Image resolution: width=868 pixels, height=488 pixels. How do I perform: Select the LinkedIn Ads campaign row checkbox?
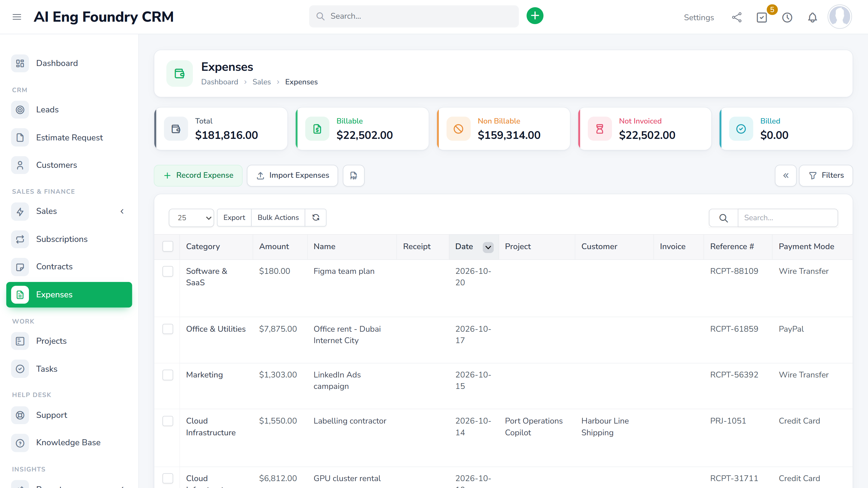(x=168, y=375)
